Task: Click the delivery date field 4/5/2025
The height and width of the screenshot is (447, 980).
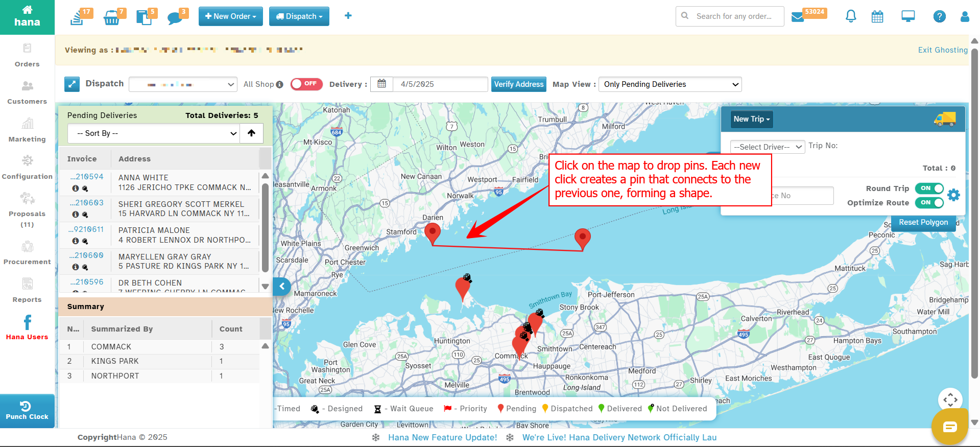Action: point(440,84)
